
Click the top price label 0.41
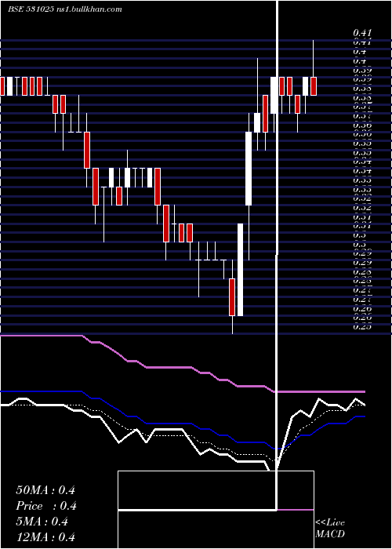(362, 33)
